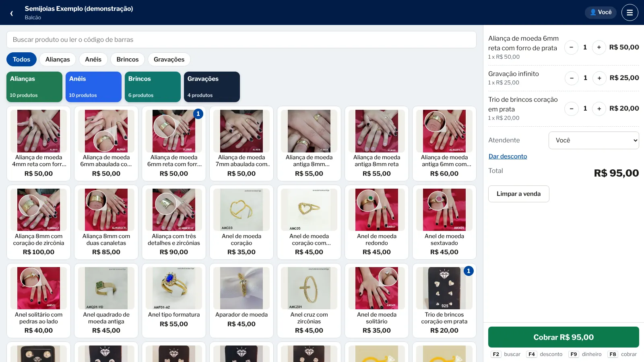Add Aliança de moeda 7mm abaulada product

point(242,144)
